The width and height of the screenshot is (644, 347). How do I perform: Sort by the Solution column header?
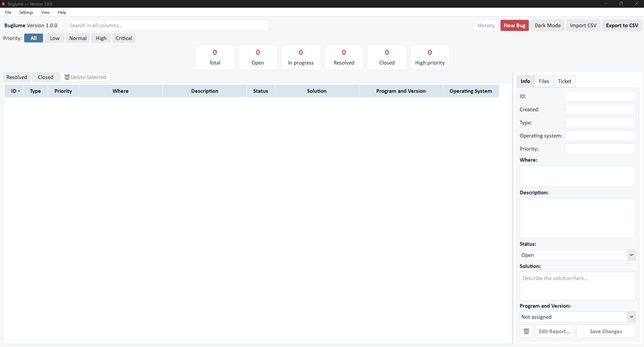tap(317, 91)
